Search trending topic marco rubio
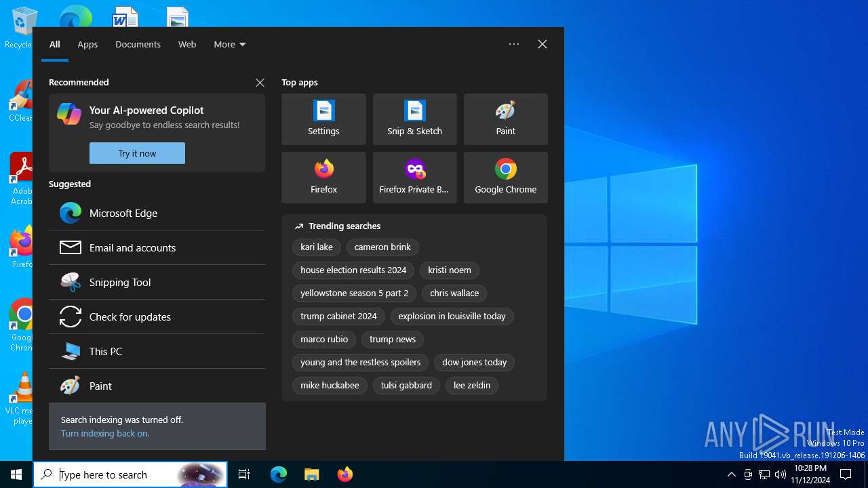The image size is (868, 488). pyautogui.click(x=324, y=340)
